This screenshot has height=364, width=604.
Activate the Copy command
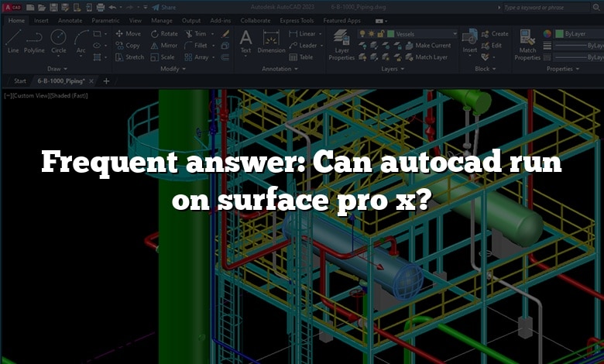click(128, 46)
